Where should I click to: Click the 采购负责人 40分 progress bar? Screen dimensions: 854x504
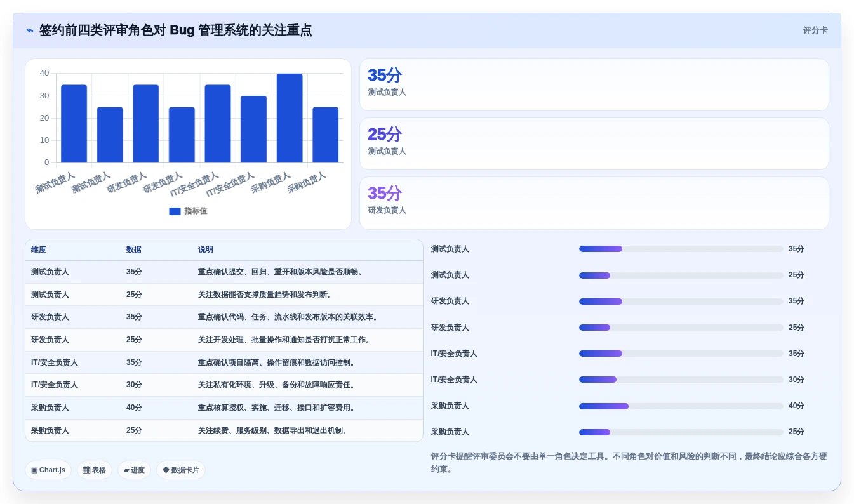[681, 406]
